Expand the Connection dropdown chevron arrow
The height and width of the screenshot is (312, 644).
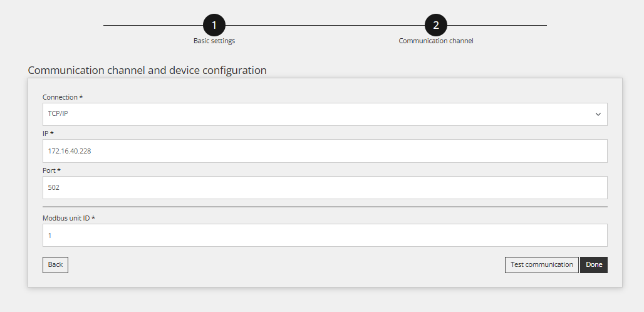[598, 115]
